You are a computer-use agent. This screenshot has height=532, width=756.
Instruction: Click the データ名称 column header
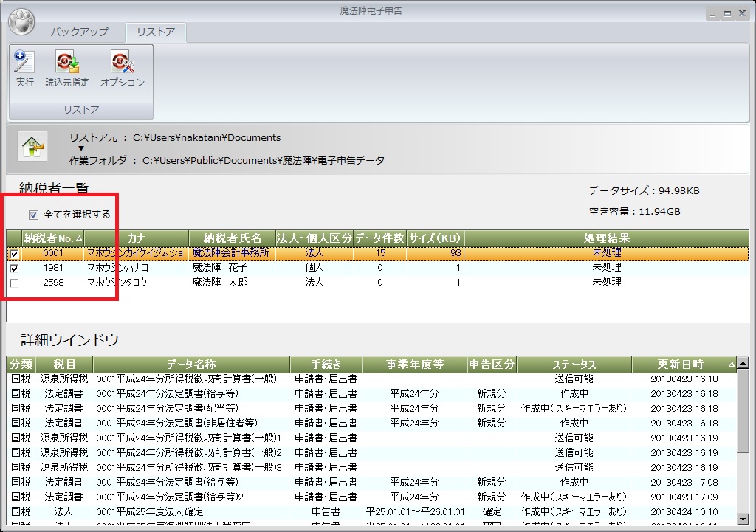point(191,365)
